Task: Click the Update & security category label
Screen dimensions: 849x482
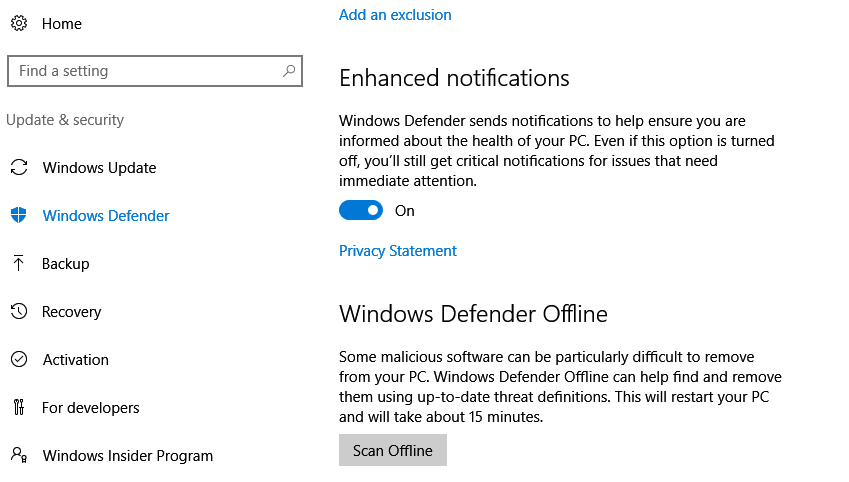Action: click(x=65, y=120)
